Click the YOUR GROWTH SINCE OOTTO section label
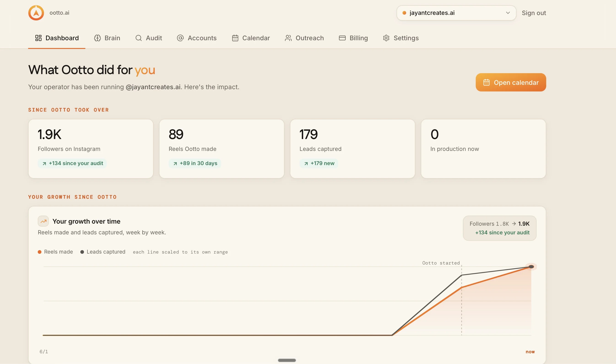Screen dimensions: 616x364 coord(72,197)
